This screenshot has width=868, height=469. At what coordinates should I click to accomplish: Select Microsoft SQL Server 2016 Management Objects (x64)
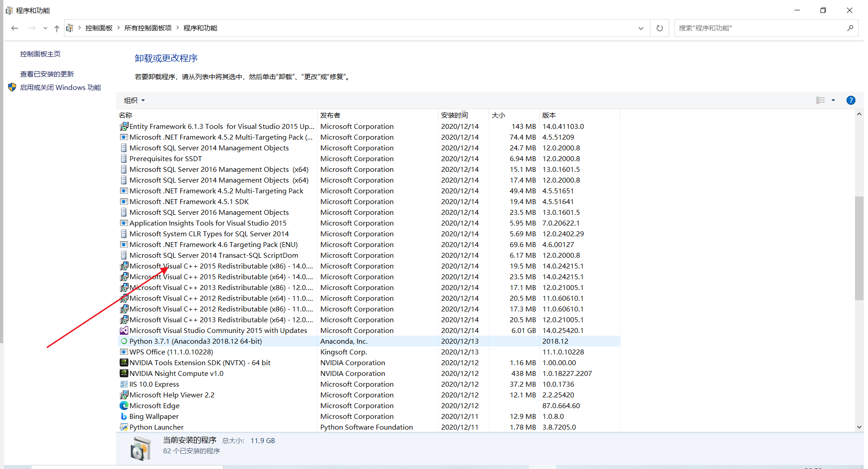click(x=368, y=170)
